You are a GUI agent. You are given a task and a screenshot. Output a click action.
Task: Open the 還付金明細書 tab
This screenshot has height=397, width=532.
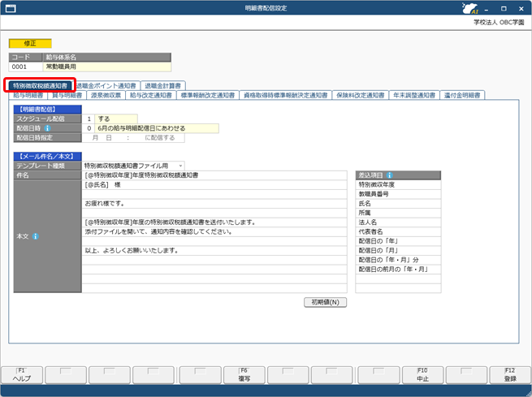point(462,95)
